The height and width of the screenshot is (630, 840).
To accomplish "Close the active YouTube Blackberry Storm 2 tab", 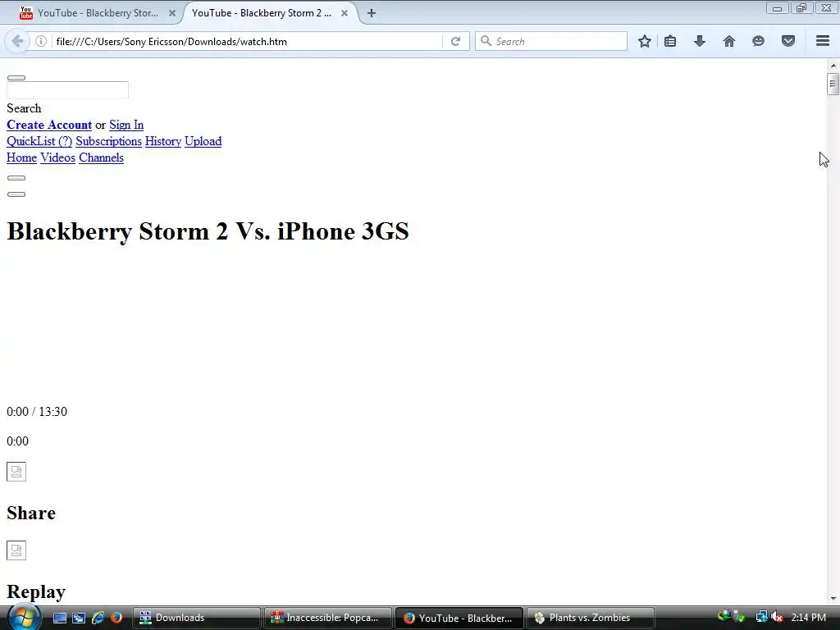I will pyautogui.click(x=345, y=13).
